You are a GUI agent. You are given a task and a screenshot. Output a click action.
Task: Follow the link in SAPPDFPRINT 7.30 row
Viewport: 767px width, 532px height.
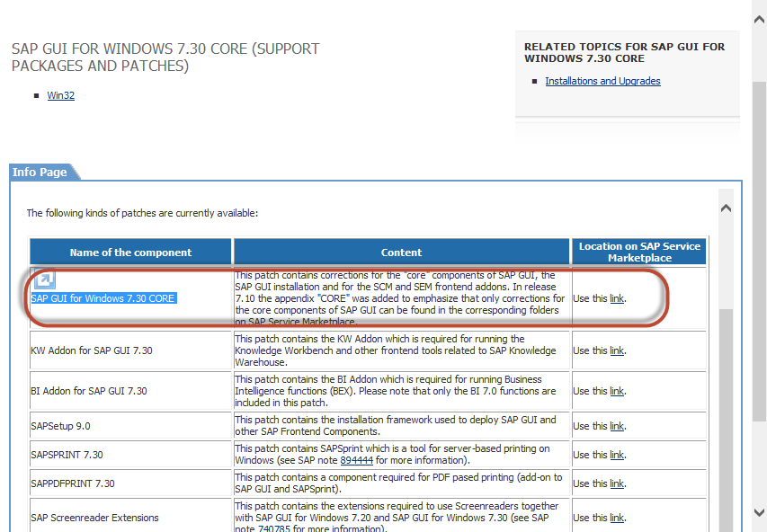point(617,483)
